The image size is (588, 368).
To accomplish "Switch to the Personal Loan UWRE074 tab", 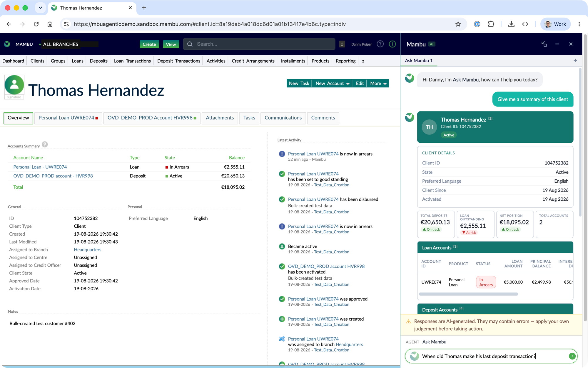I will pyautogui.click(x=68, y=118).
